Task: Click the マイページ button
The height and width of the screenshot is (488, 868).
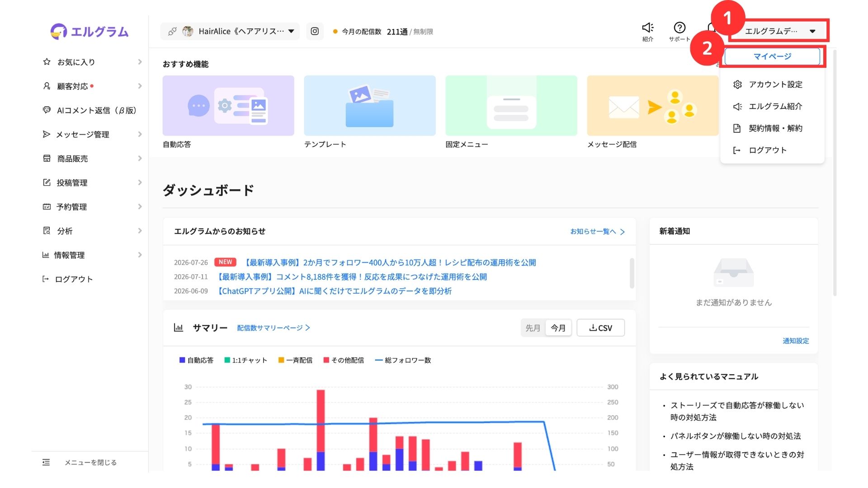Action: (772, 56)
